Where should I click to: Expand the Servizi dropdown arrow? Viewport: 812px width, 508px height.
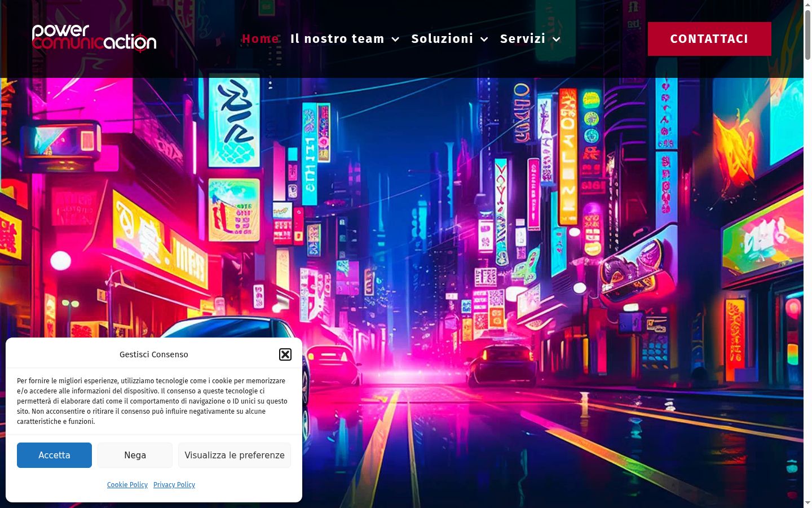click(556, 39)
